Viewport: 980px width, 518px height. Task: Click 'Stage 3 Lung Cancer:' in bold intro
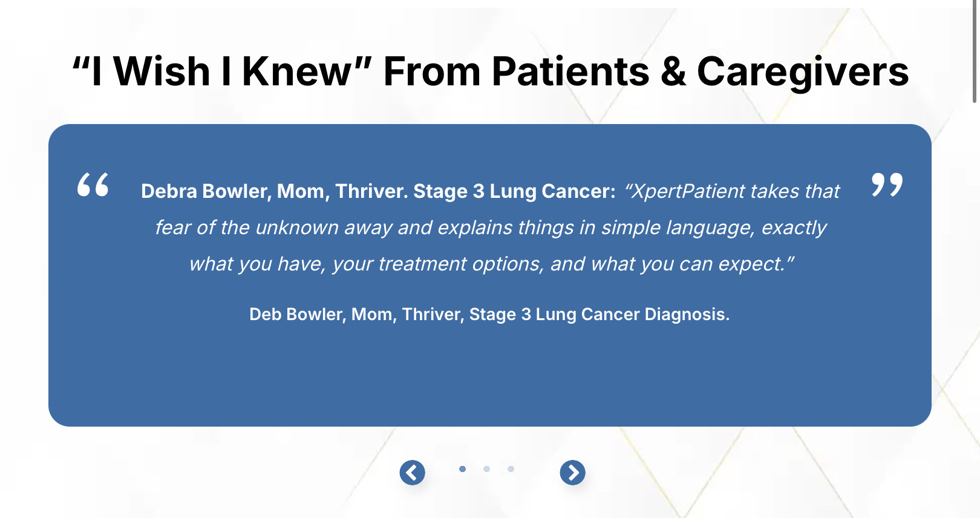(x=514, y=191)
